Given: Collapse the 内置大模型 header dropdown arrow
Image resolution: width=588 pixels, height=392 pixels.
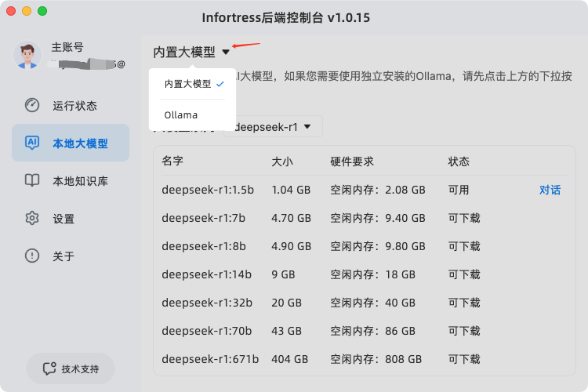Looking at the screenshot, I should click(x=226, y=53).
